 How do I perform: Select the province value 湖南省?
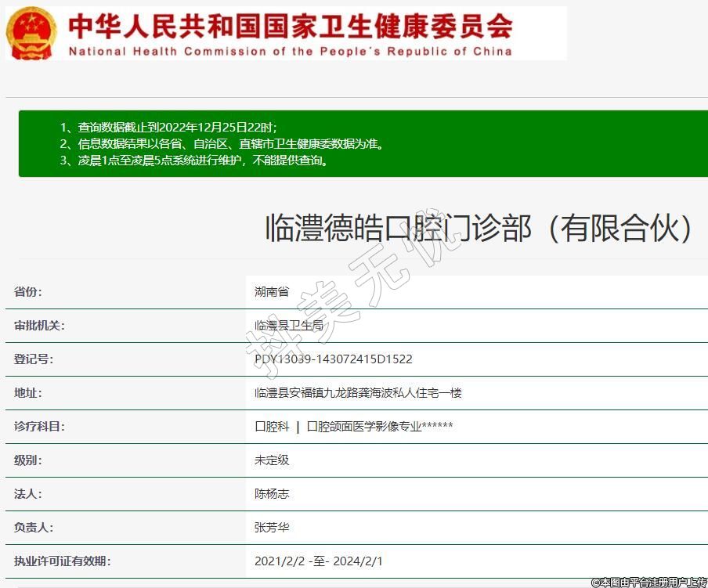pyautogui.click(x=272, y=292)
